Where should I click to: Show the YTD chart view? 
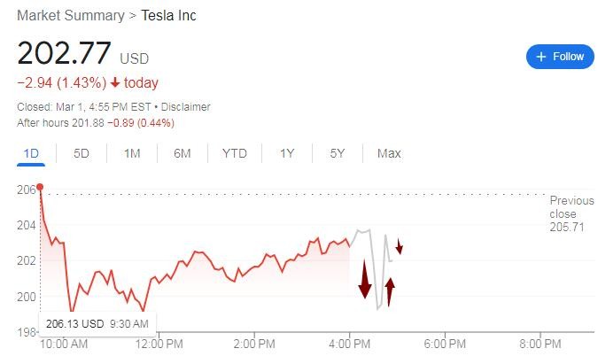[x=234, y=153]
